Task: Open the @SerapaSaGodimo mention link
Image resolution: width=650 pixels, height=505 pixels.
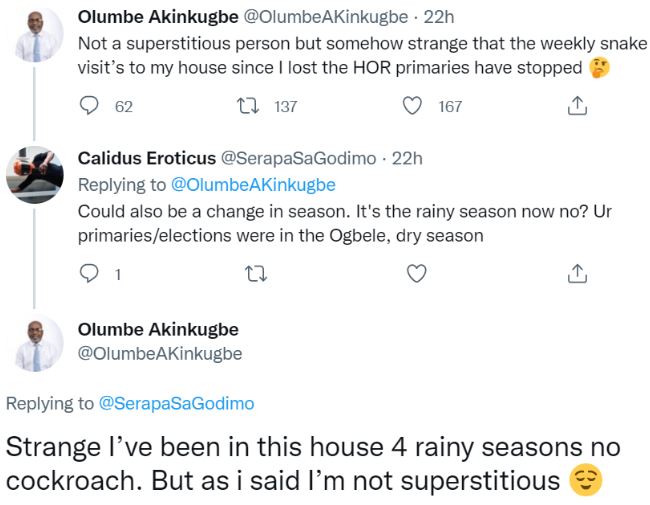Action: 176,404
